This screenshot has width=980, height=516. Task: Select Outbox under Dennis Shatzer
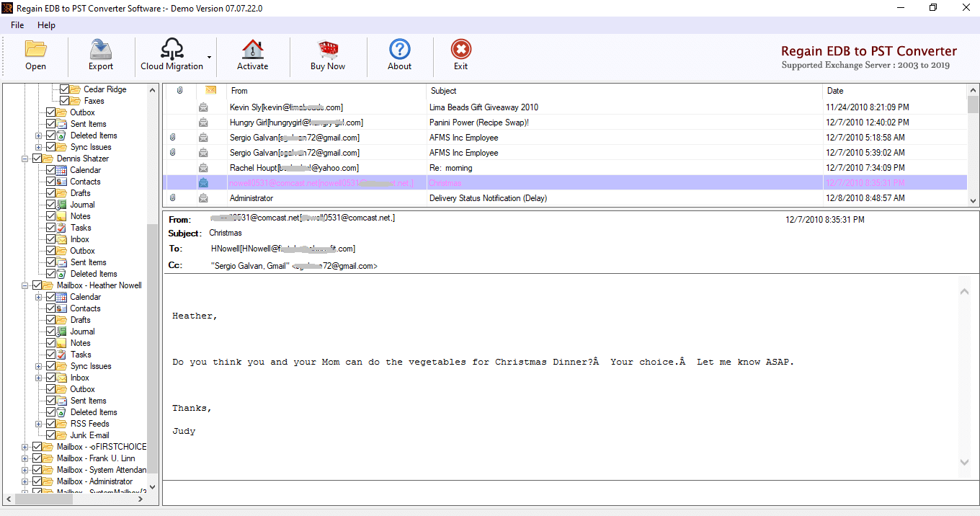tap(82, 251)
